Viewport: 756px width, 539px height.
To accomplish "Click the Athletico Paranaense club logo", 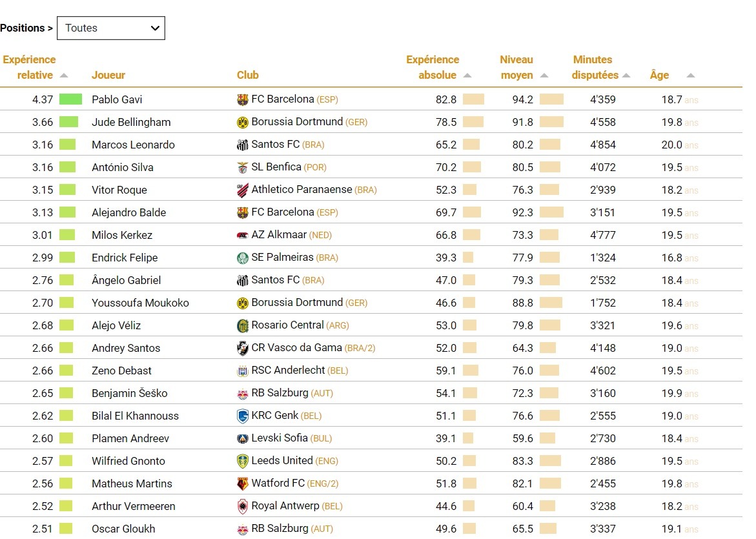I will point(243,190).
